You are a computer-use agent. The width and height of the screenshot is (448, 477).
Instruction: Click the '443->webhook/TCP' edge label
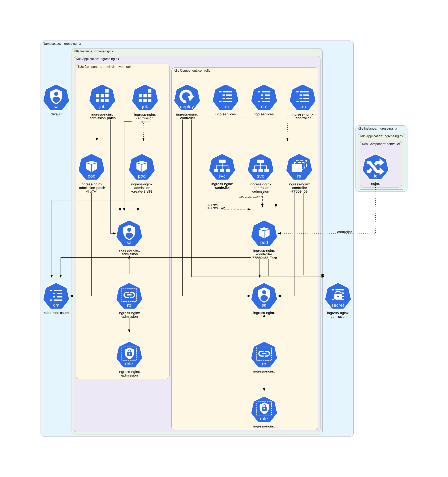pos(250,197)
